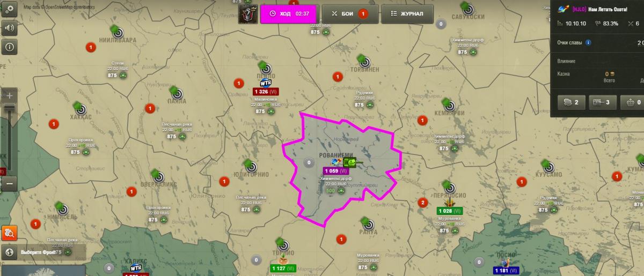Open the divisions count button showing 3

pos(602,102)
